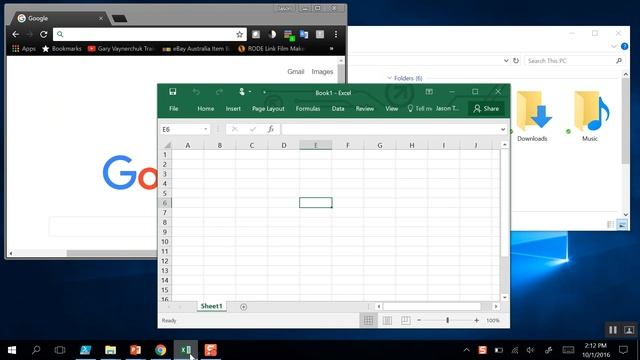This screenshot has width=640, height=360.
Task: Zoom out with the minus icon in Excel
Action: point(419,320)
